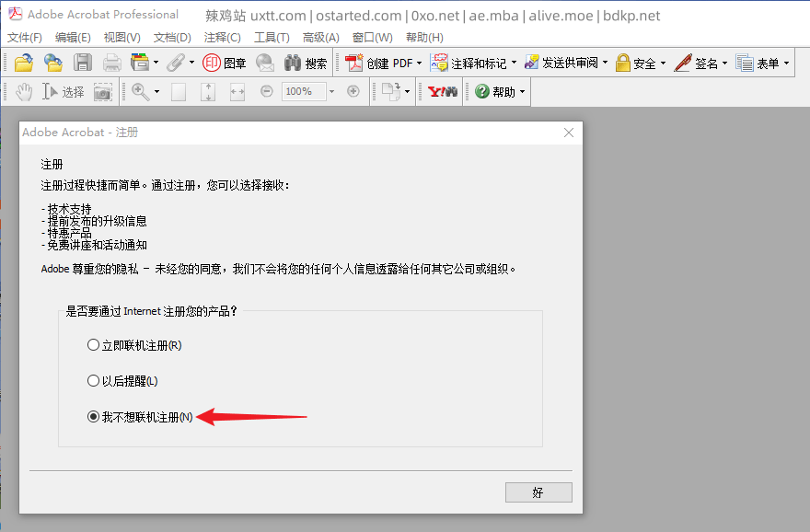The width and height of the screenshot is (810, 532).
Task: Expand the zoom tool dropdown arrow
Action: click(157, 92)
